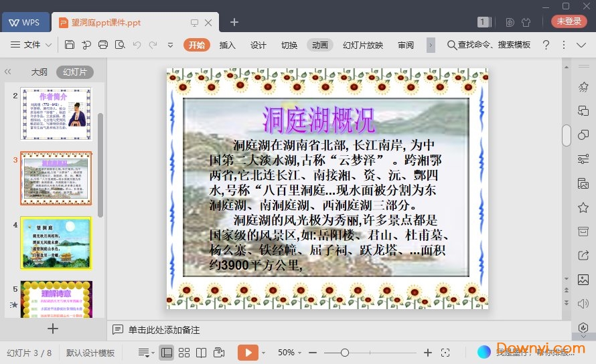Open Print Preview from quick toolbar
596x364 pixels.
click(x=120, y=45)
